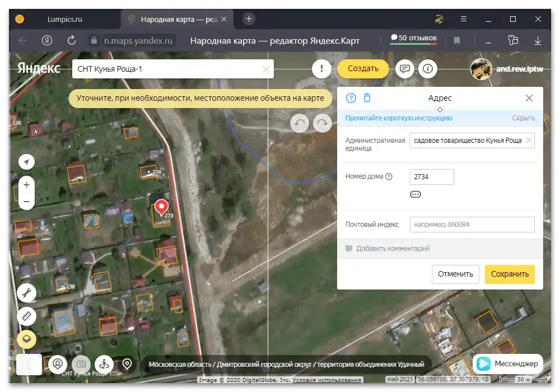This screenshot has height=392, width=560.
Task: Click the user avatar picture
Action: pyautogui.click(x=481, y=69)
